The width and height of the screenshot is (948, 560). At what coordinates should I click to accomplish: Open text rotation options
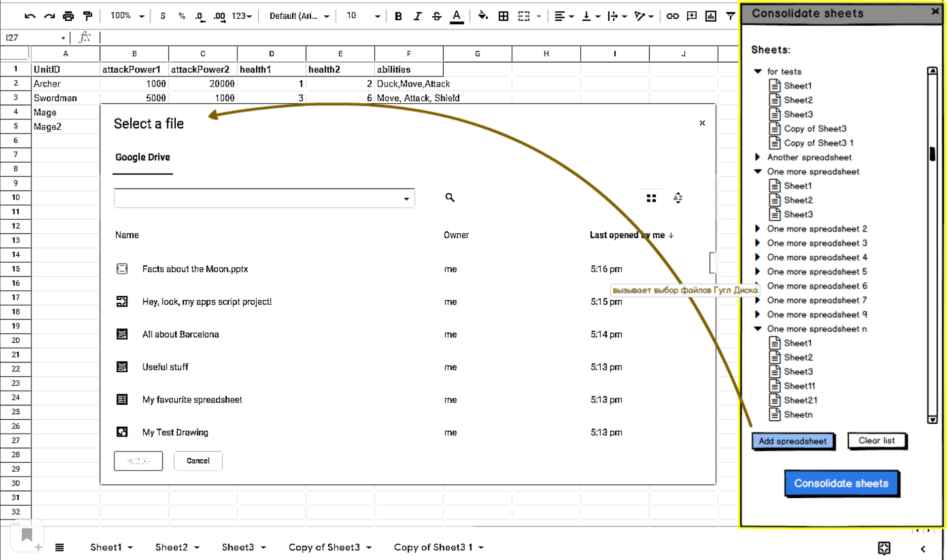(x=644, y=16)
